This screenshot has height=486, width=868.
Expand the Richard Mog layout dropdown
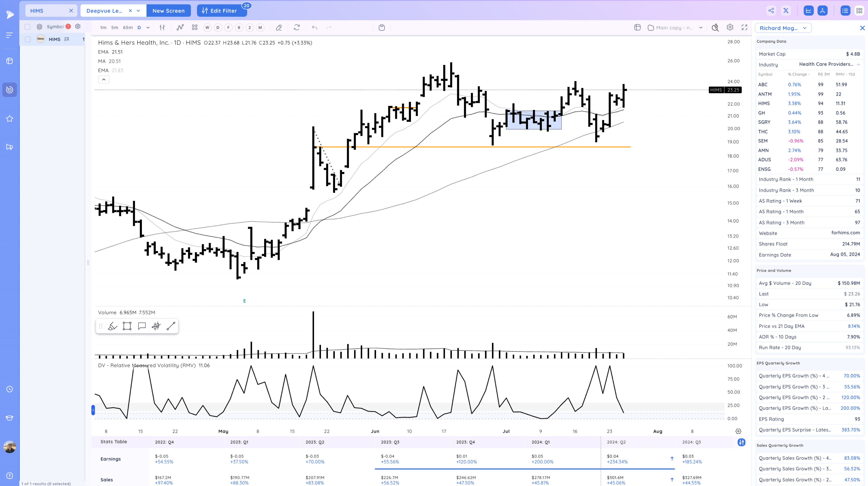click(805, 28)
